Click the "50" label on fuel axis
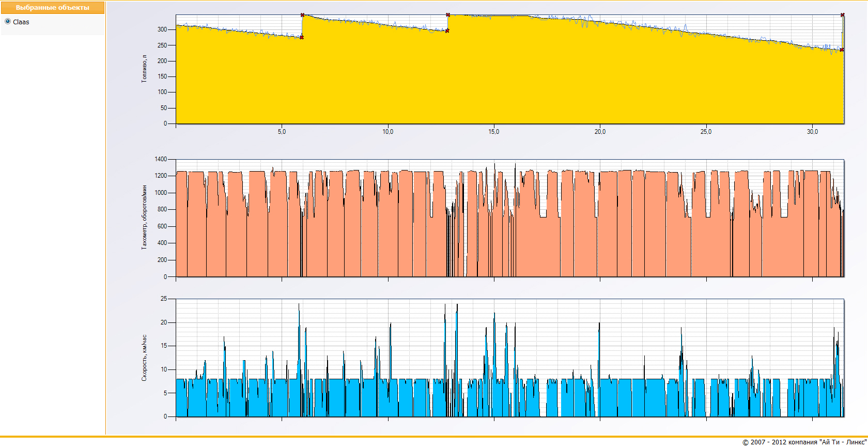 pos(164,108)
